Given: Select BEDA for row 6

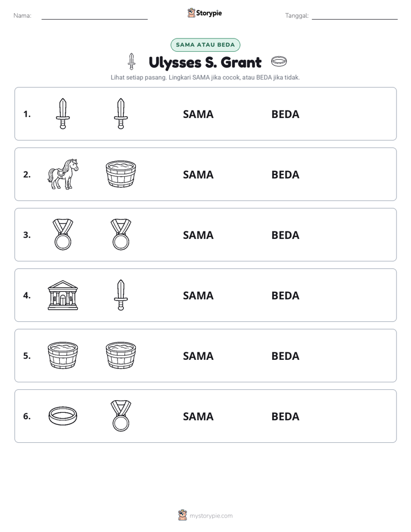Looking at the screenshot, I should (285, 416).
